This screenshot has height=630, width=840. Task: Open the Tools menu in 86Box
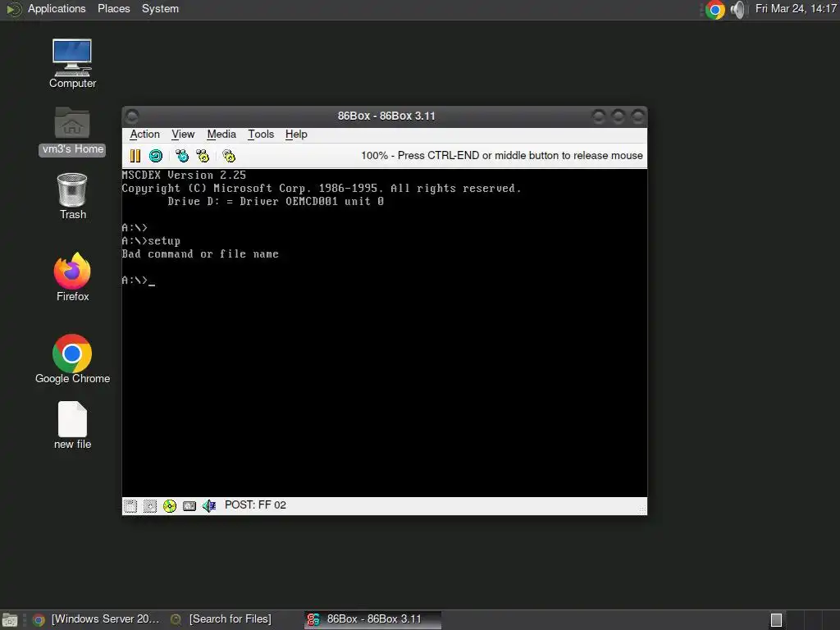tap(261, 135)
